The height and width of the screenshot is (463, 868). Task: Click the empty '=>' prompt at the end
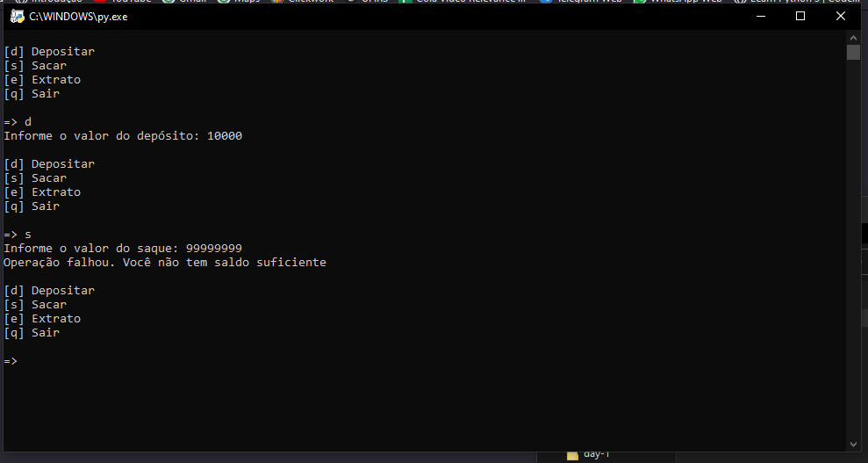pos(11,361)
